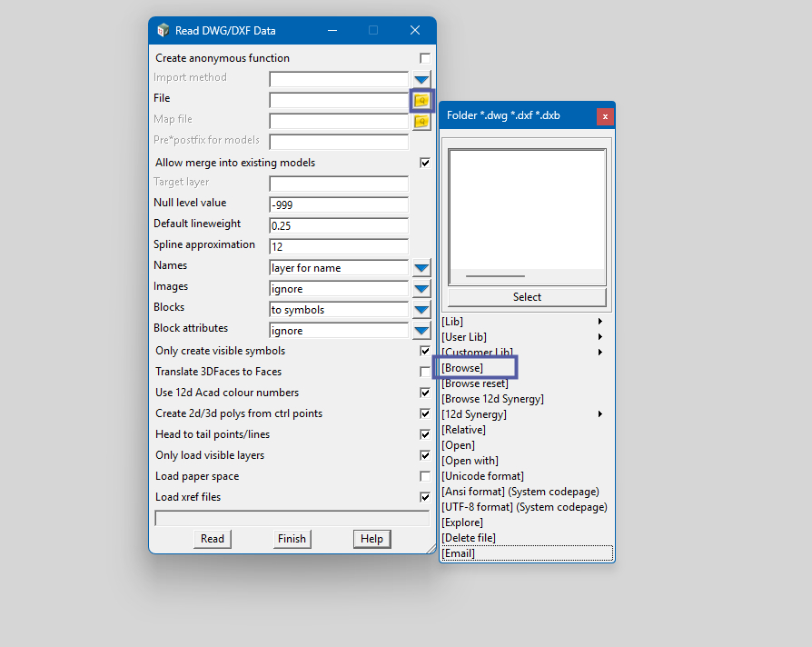Click the Map file folder icon
812x647 pixels.
(x=421, y=121)
